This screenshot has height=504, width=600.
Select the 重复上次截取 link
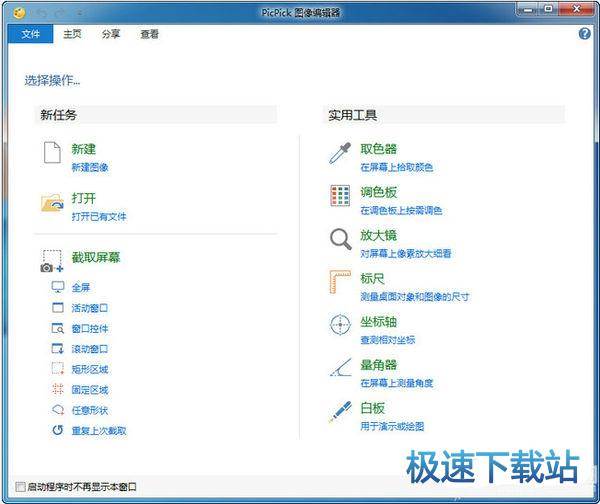point(99,431)
